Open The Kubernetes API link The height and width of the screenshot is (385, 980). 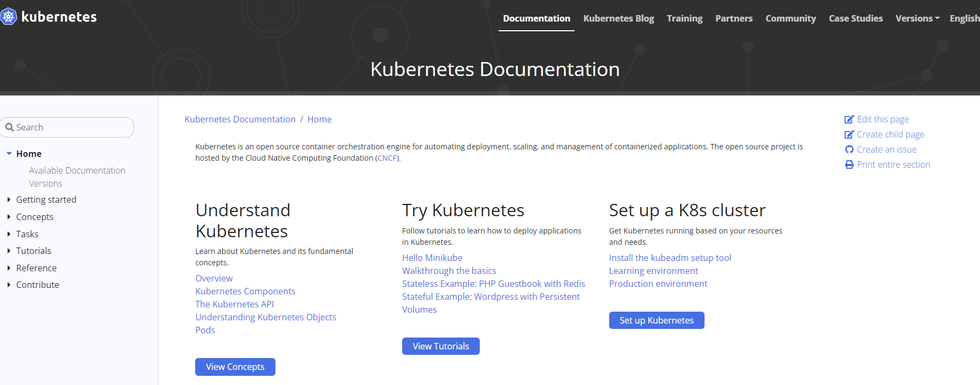[234, 304]
